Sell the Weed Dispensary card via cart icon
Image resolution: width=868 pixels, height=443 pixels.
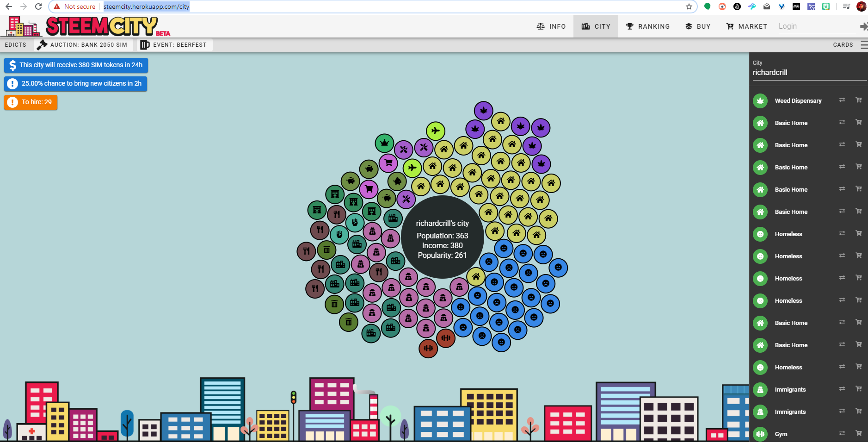[x=859, y=100]
